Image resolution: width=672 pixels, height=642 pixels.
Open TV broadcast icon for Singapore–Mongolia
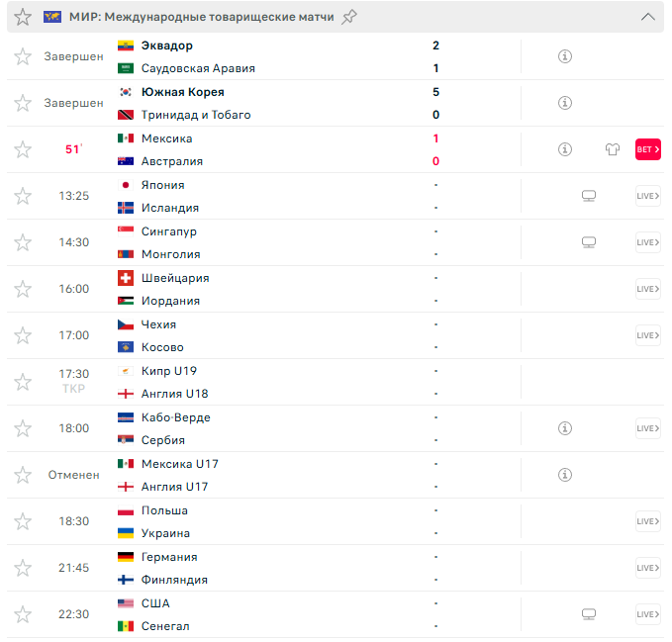click(x=589, y=242)
